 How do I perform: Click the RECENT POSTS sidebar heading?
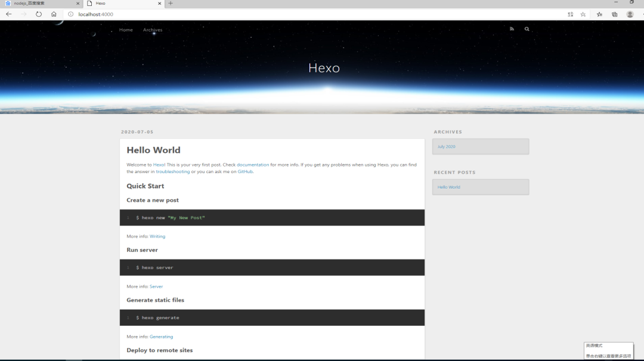click(454, 172)
